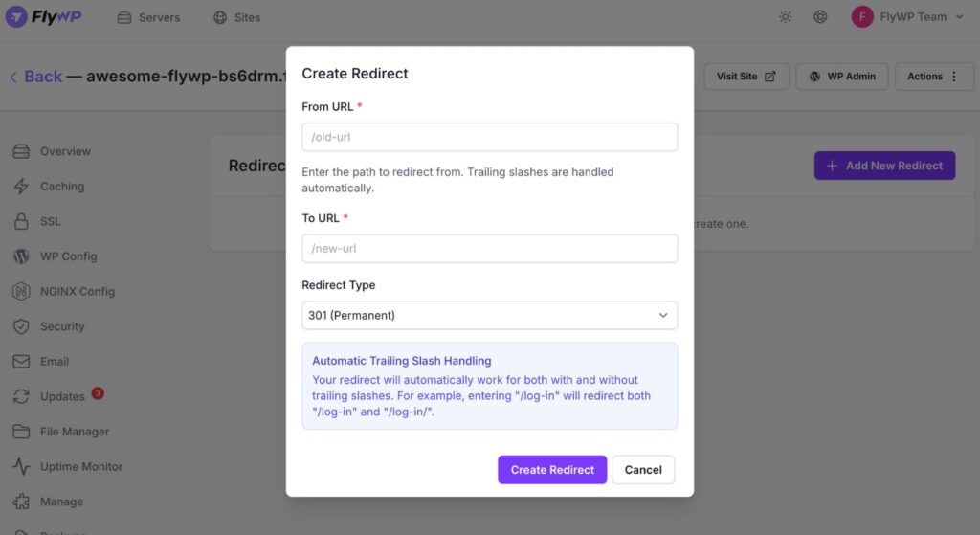Click Add New Redirect button
The image size is (980, 535).
884,166
